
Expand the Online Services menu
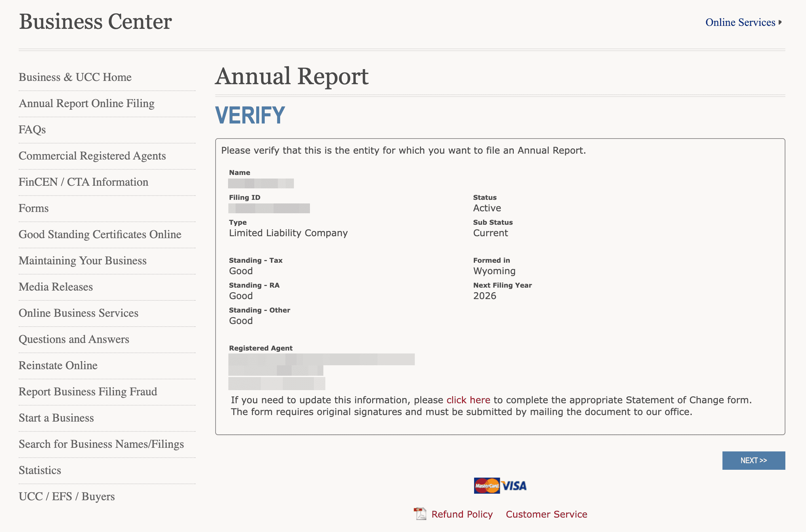pos(743,22)
